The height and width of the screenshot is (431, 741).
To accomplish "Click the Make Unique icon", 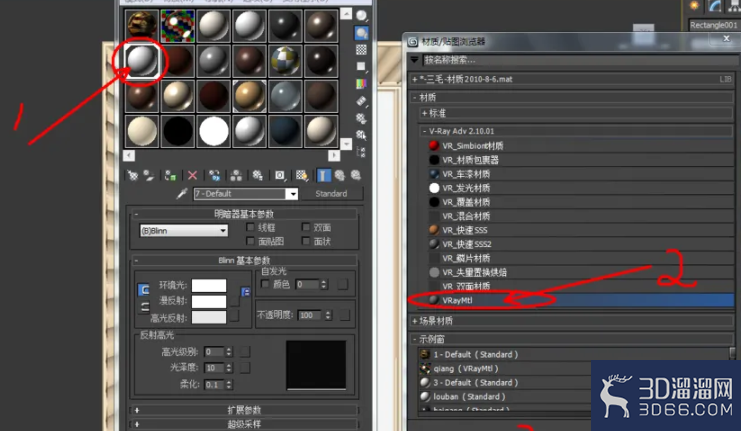I will pos(236,176).
